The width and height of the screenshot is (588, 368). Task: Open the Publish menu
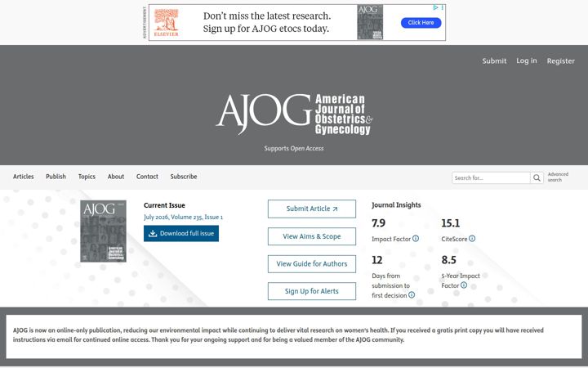(x=56, y=177)
